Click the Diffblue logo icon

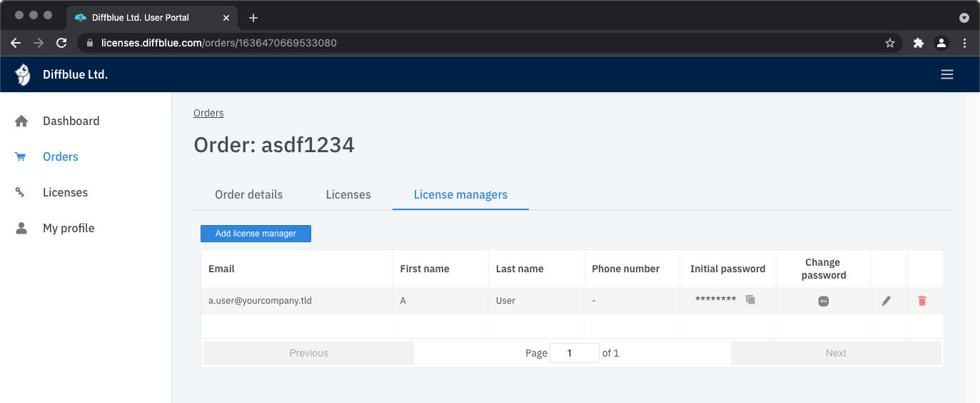pos(23,74)
